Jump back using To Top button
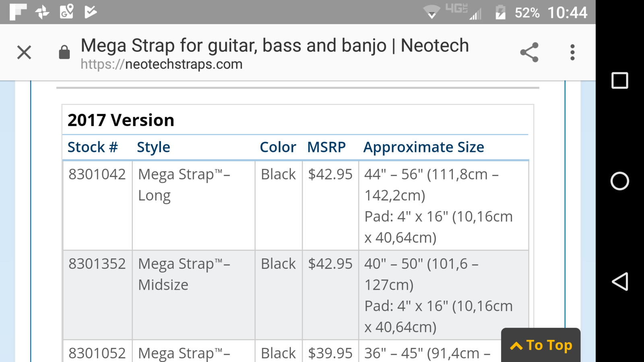 (x=541, y=345)
